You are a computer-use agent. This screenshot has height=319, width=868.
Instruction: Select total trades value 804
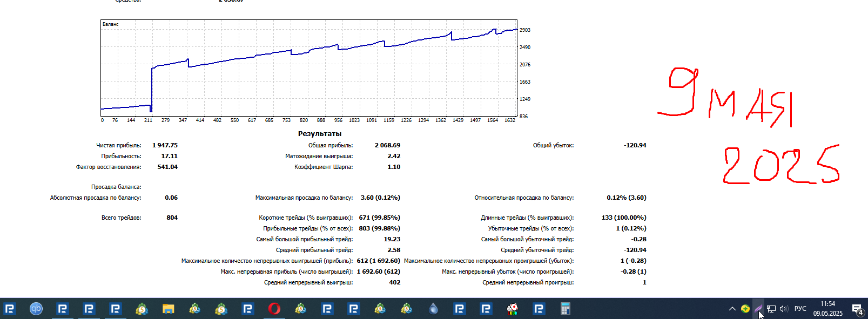coord(172,218)
